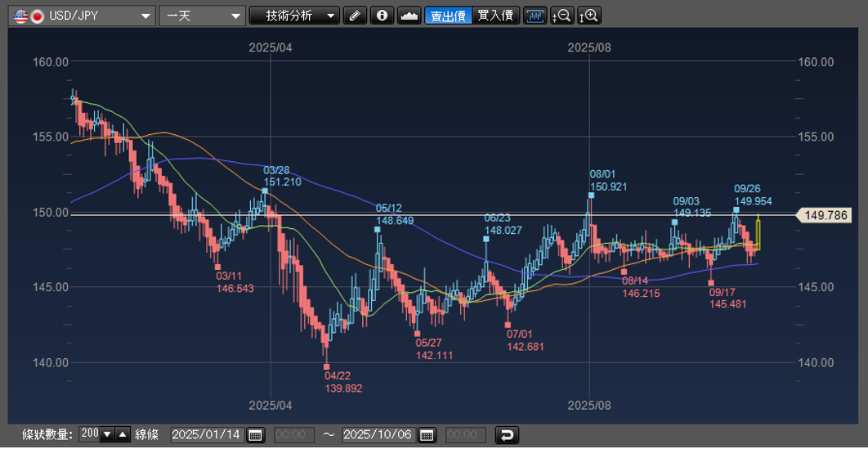
Task: Zoom in the chart vertically
Action: tap(588, 16)
